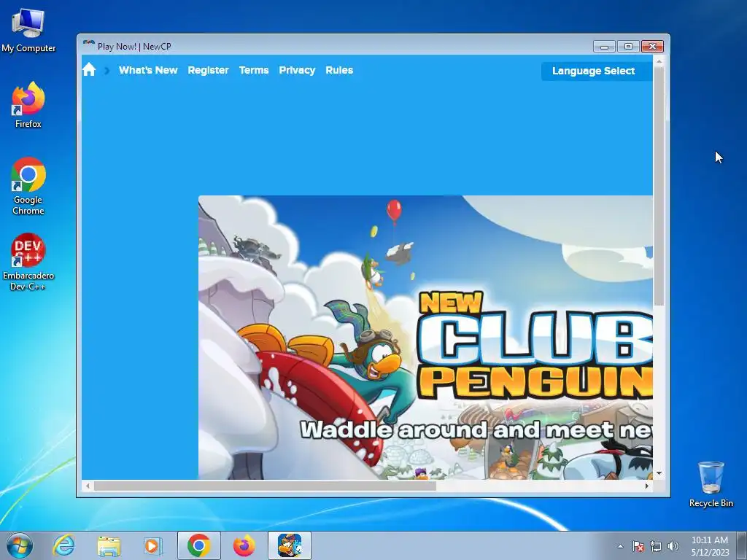Open the Privacy link
This screenshot has width=747, height=560.
click(x=298, y=71)
